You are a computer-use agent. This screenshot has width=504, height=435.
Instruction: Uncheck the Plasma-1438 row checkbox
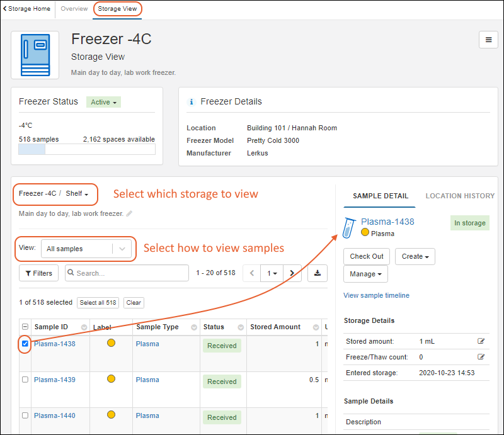tap(25, 344)
